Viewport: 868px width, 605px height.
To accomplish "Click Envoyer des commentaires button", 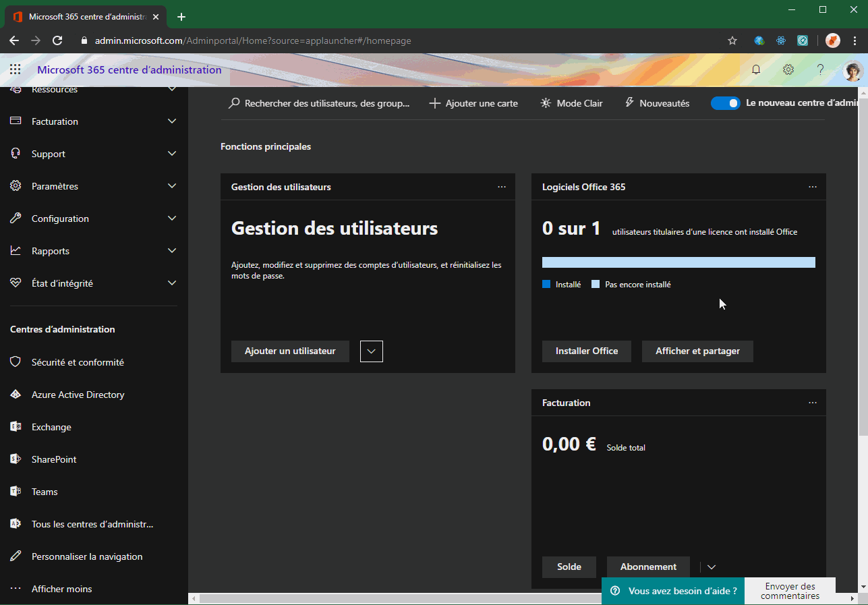I will (790, 591).
